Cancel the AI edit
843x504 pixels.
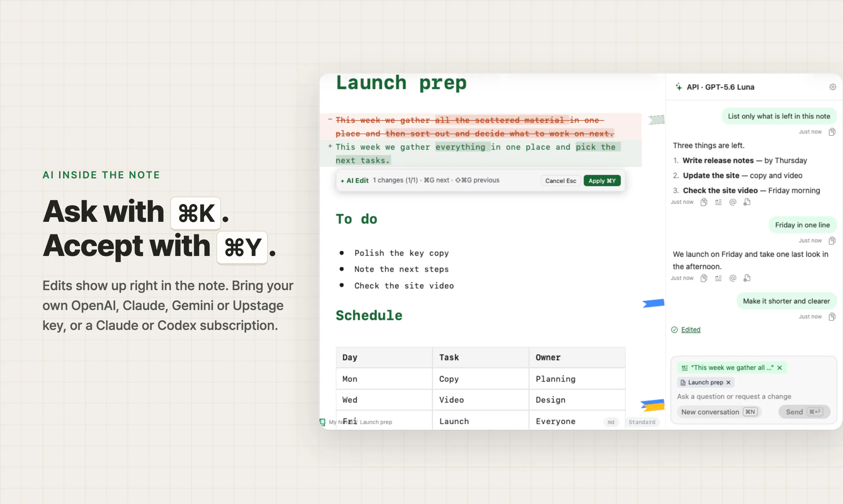click(561, 181)
